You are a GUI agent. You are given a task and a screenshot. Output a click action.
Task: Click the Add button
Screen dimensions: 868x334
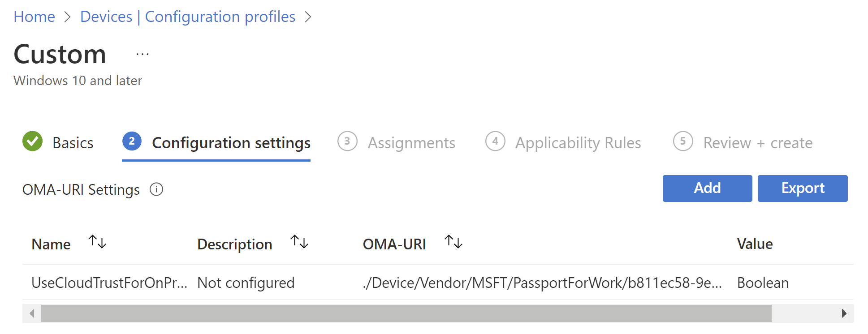click(x=707, y=188)
